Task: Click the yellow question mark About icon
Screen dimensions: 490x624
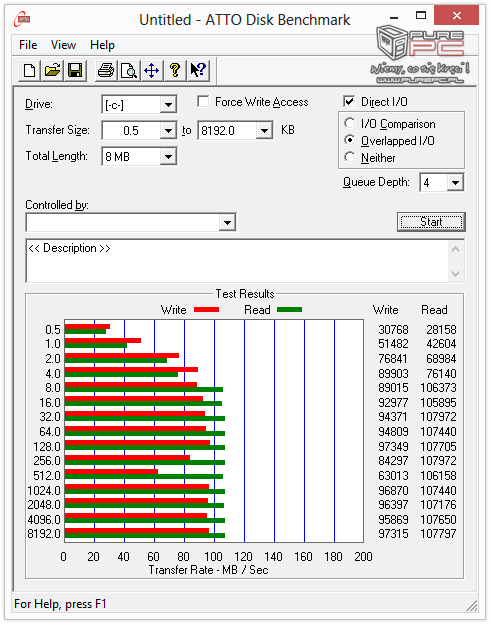Action: pyautogui.click(x=175, y=71)
